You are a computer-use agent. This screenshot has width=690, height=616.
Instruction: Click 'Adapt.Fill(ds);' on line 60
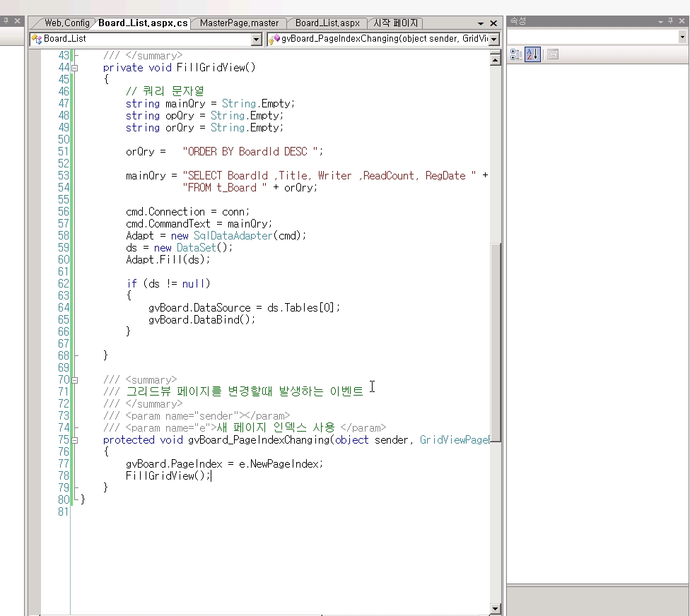pos(168,260)
